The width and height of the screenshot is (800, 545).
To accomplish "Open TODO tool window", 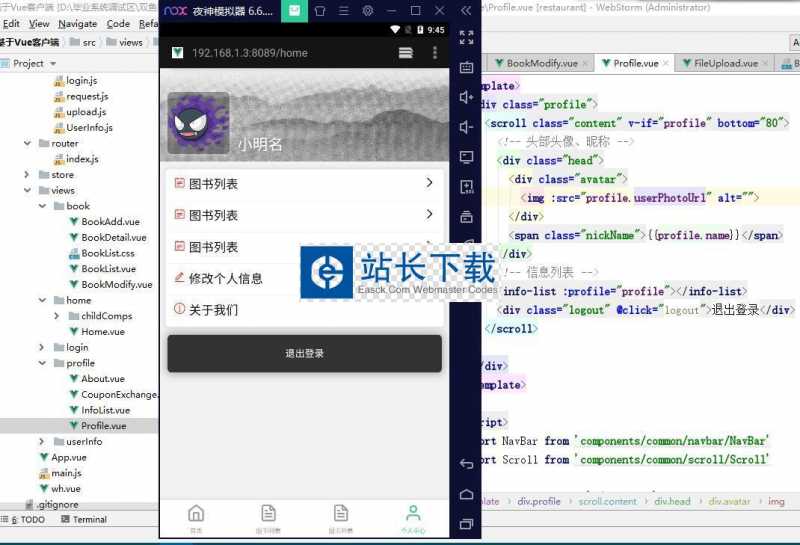I will click(24, 519).
